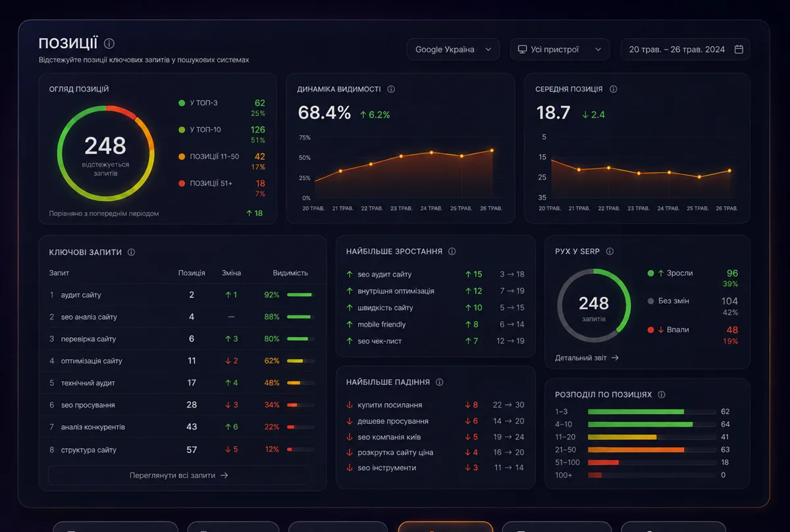
Task: Sort by Зміна column header
Action: (232, 273)
